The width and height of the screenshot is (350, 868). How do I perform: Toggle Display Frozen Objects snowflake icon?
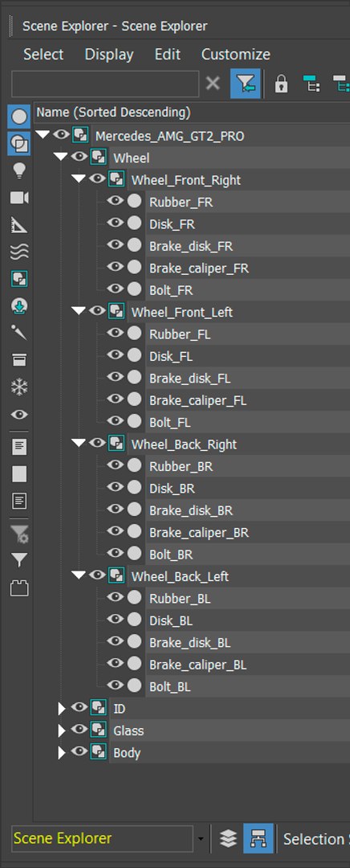pos(19,387)
